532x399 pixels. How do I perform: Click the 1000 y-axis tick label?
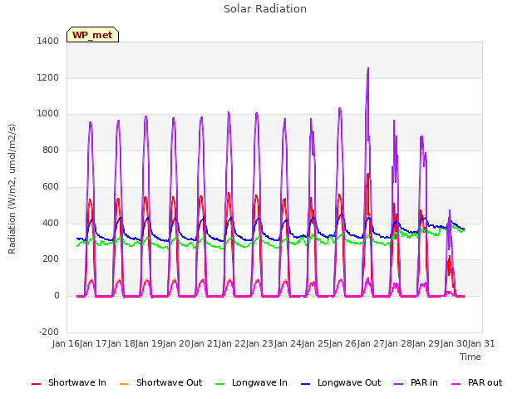point(48,114)
